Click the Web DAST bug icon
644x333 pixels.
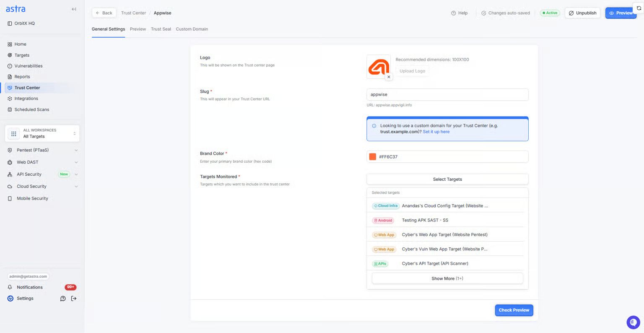[10, 162]
